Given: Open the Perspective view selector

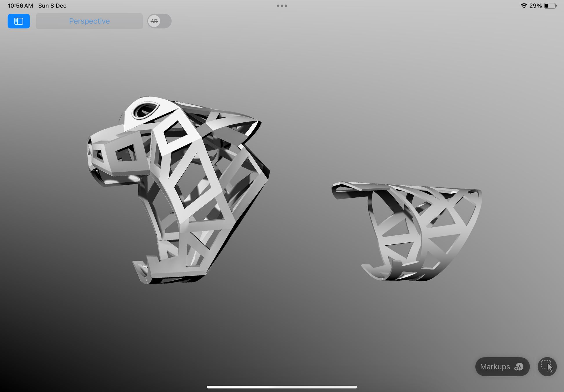Looking at the screenshot, I should coord(89,21).
